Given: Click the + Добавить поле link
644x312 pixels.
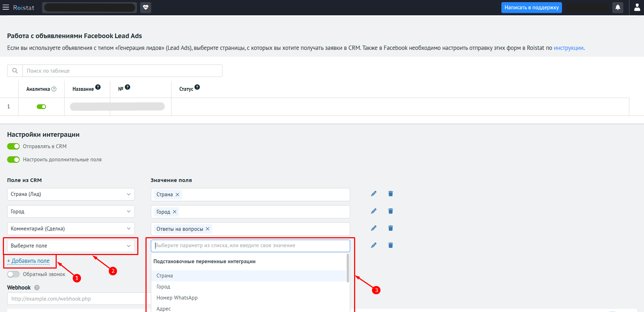Looking at the screenshot, I should pyautogui.click(x=29, y=261).
